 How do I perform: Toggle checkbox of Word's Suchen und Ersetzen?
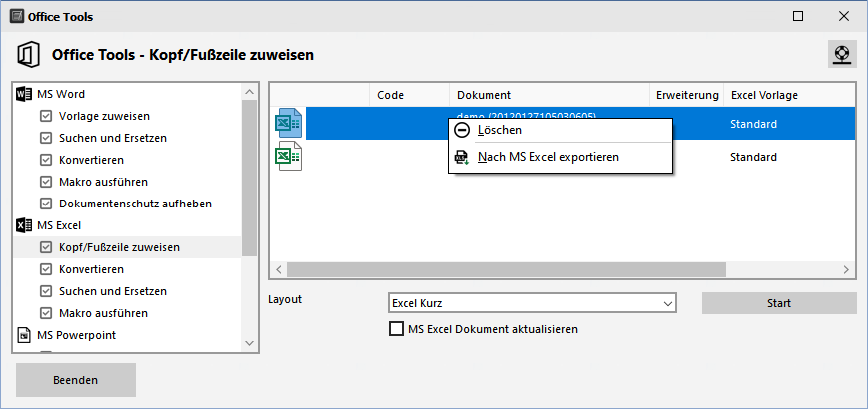point(46,138)
